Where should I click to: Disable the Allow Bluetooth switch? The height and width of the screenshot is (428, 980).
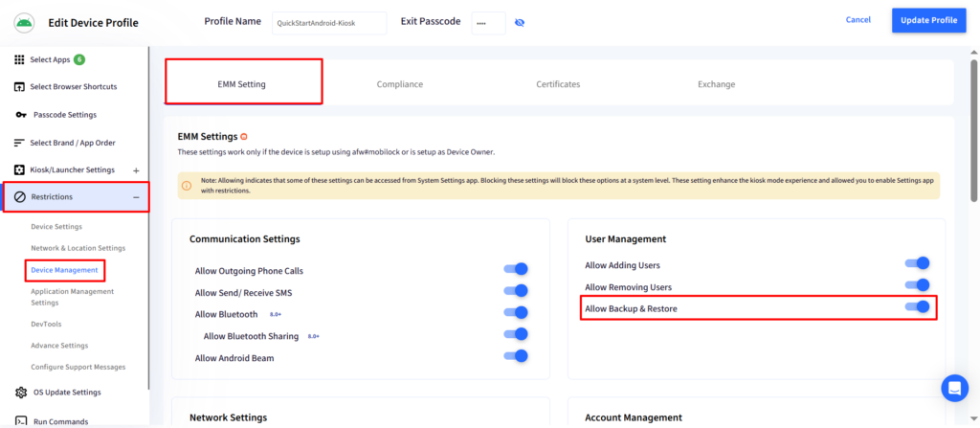click(516, 312)
